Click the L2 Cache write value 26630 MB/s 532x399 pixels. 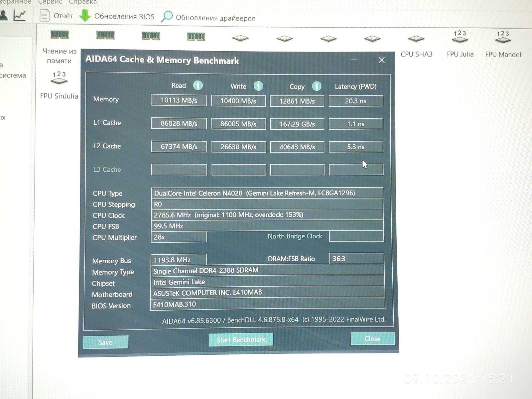238,147
